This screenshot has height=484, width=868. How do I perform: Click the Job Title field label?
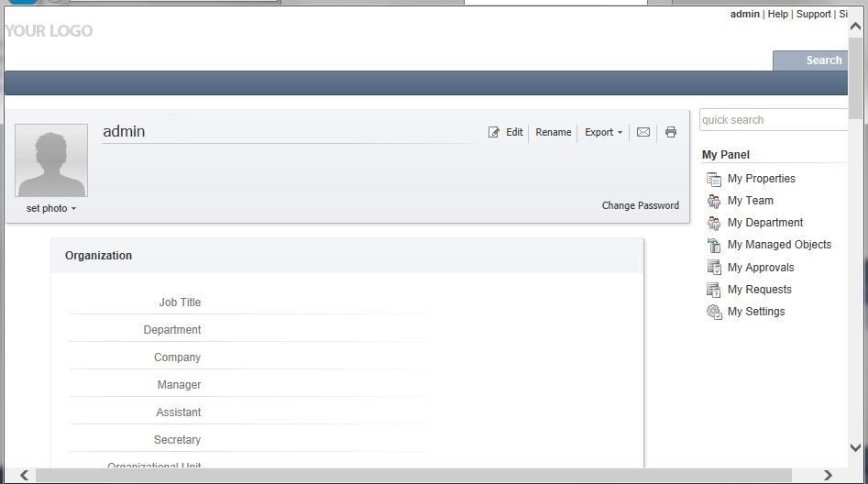pos(180,302)
